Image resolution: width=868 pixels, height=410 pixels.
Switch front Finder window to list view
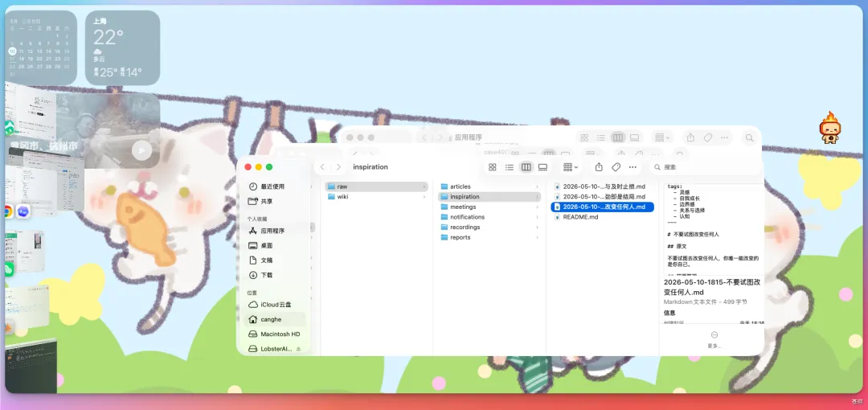(510, 166)
